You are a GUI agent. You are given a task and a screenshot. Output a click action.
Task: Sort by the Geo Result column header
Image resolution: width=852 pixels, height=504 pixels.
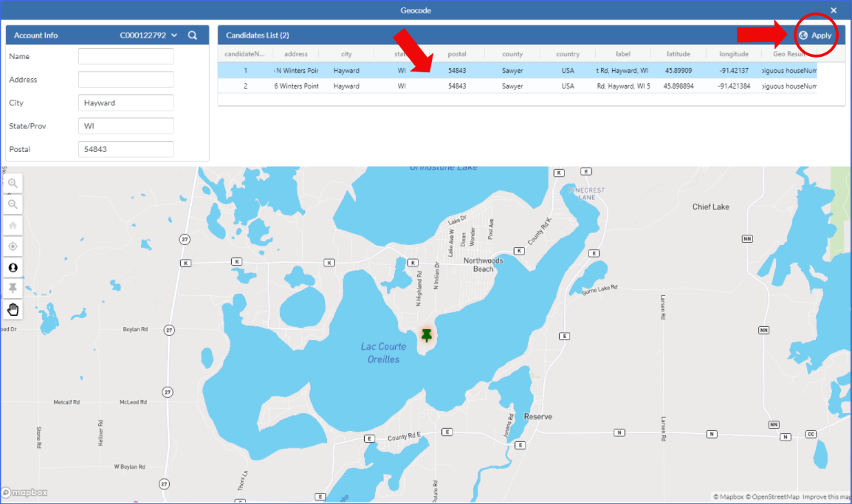[x=789, y=54]
